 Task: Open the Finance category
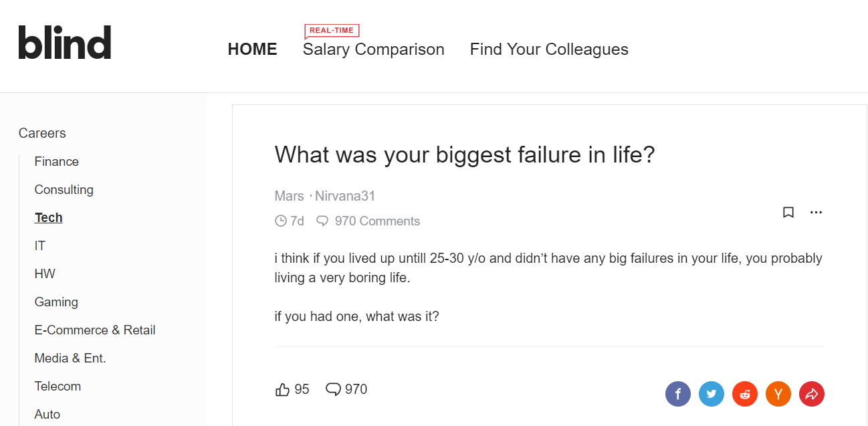(x=56, y=162)
